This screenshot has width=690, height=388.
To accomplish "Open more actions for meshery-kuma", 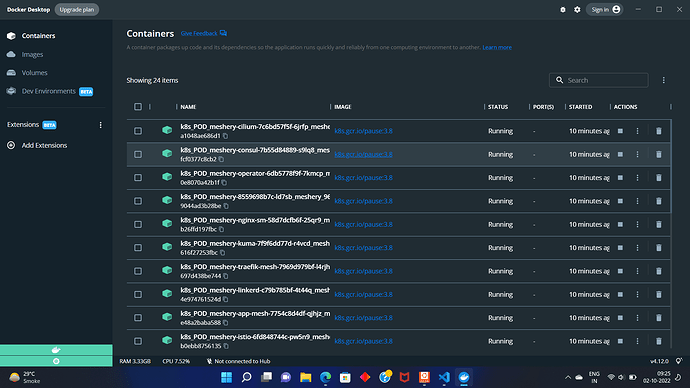I will 637,247.
